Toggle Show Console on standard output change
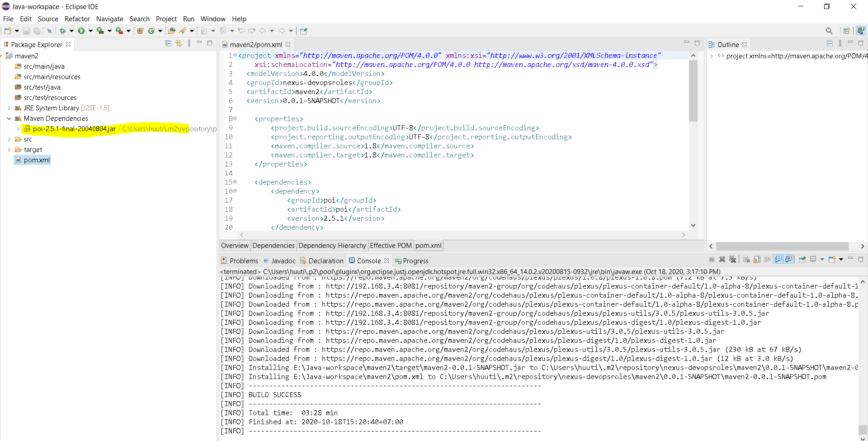 (778, 260)
